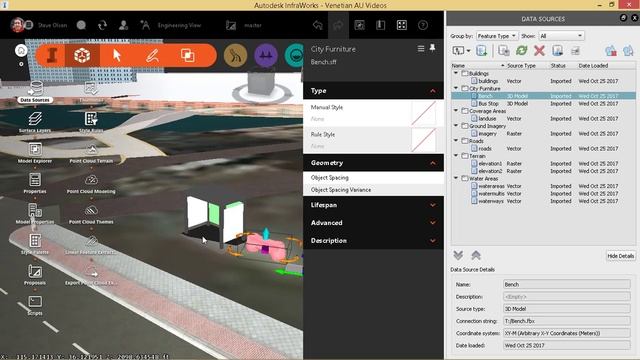Screen dimensions: 640x360
Task: Click the Rule Style swatch
Action: tap(424, 140)
